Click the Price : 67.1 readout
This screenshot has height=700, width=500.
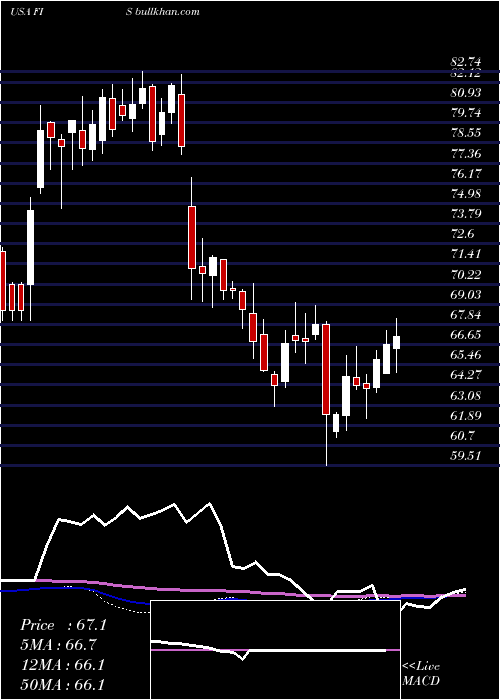pyautogui.click(x=63, y=625)
